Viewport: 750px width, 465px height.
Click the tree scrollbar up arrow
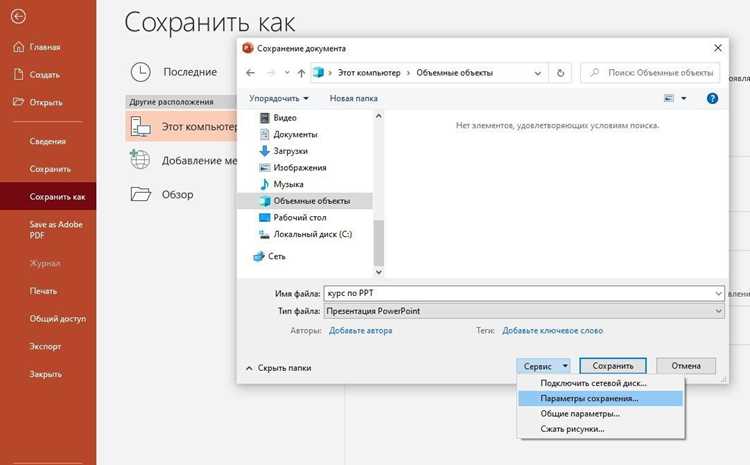click(379, 116)
